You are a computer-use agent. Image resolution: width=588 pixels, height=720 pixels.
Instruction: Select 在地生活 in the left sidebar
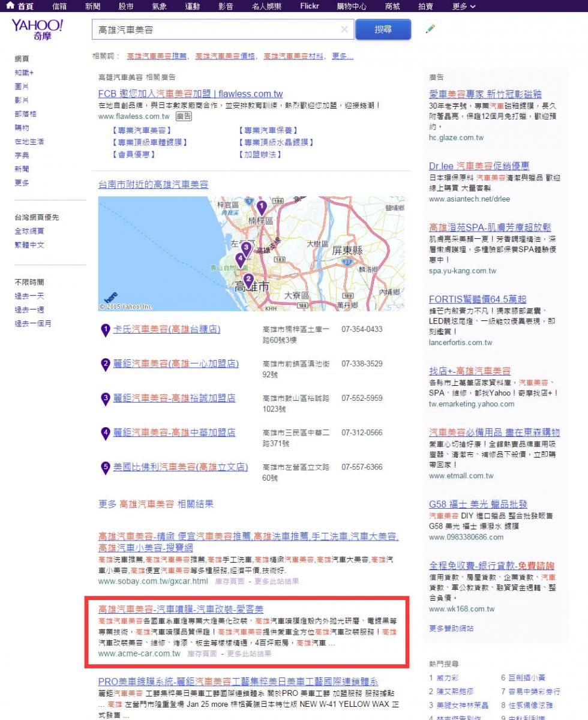(29, 142)
